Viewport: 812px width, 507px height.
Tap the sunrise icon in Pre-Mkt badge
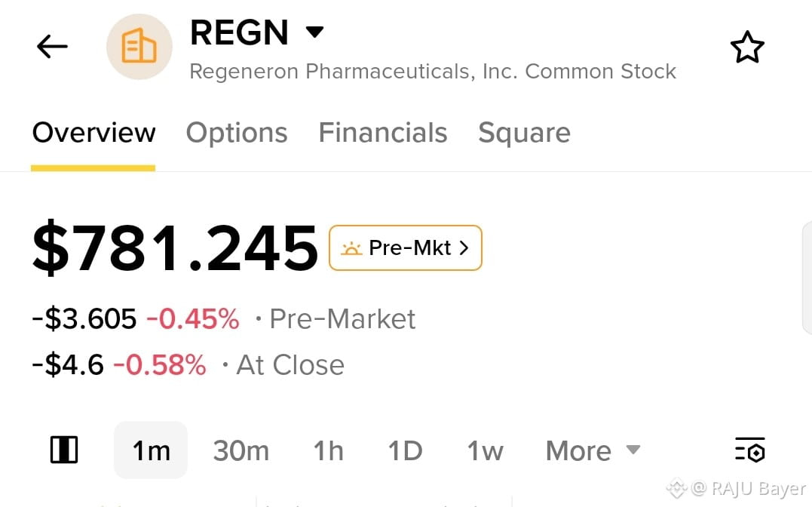pyautogui.click(x=351, y=248)
